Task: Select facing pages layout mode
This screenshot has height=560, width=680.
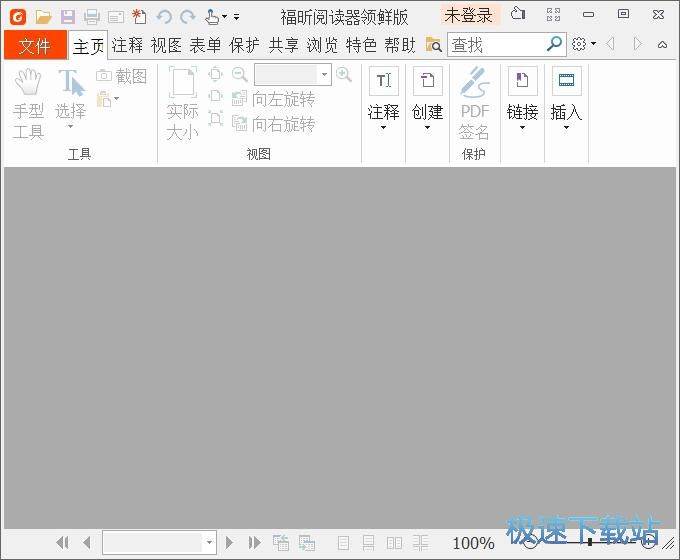Action: pos(394,543)
